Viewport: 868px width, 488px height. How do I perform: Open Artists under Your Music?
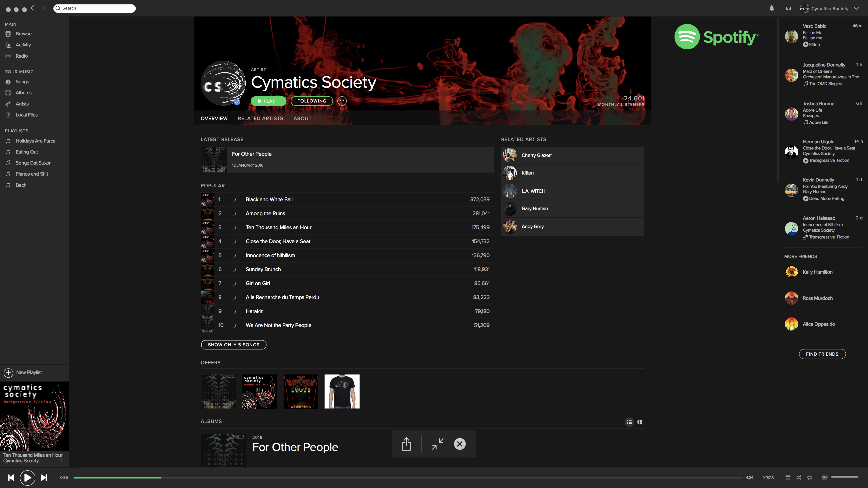click(x=22, y=104)
